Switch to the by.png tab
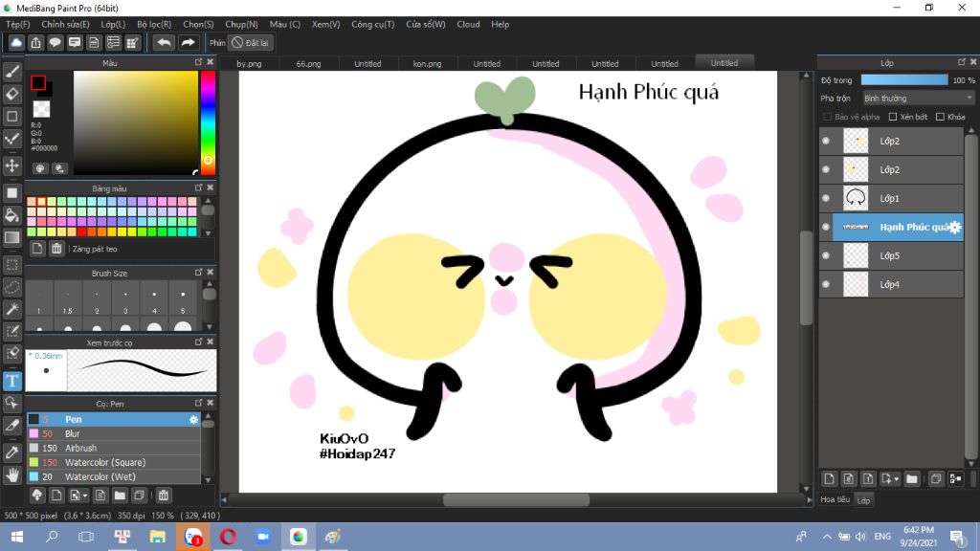The width and height of the screenshot is (980, 551). coord(250,64)
